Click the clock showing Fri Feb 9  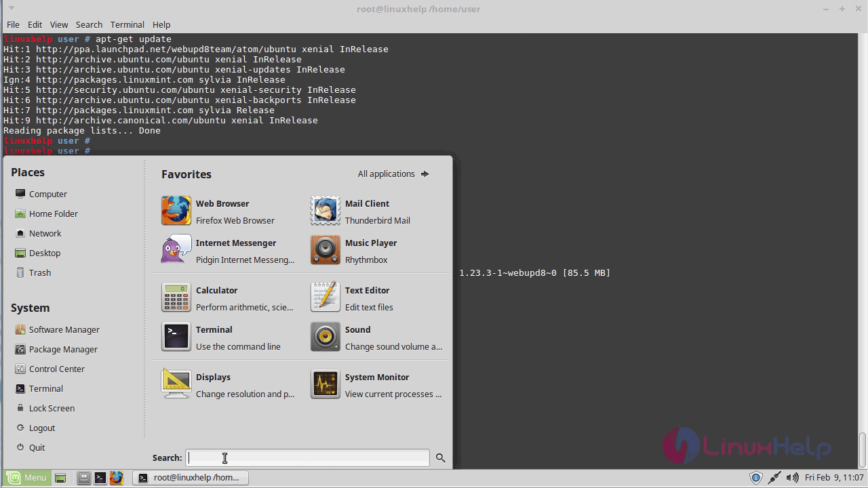click(x=834, y=478)
